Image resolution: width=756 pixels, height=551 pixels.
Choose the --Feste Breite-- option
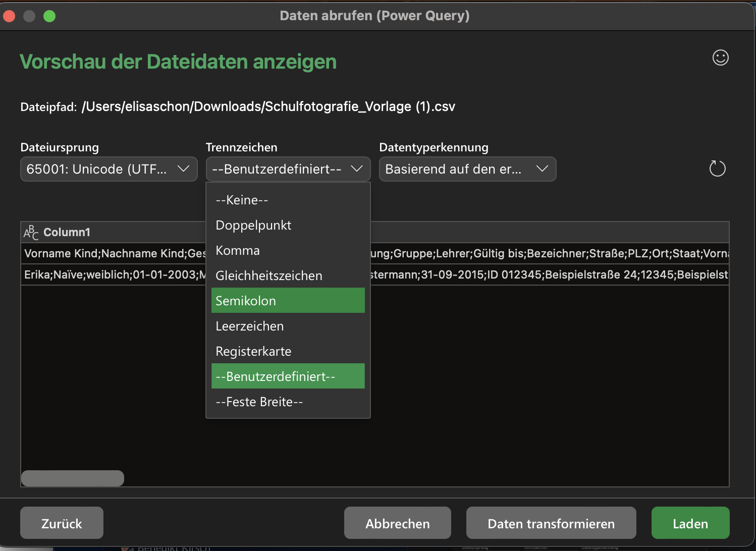288,402
